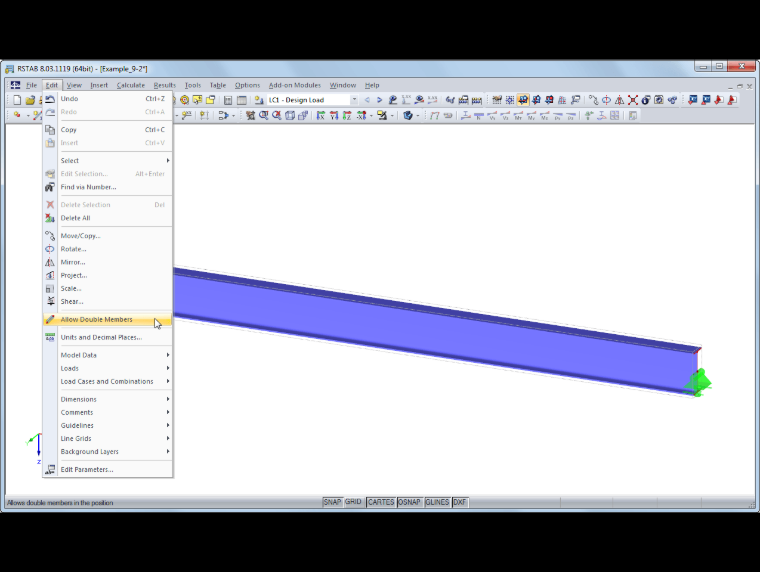Click the yellow target icon in the top toolbar

click(185, 100)
